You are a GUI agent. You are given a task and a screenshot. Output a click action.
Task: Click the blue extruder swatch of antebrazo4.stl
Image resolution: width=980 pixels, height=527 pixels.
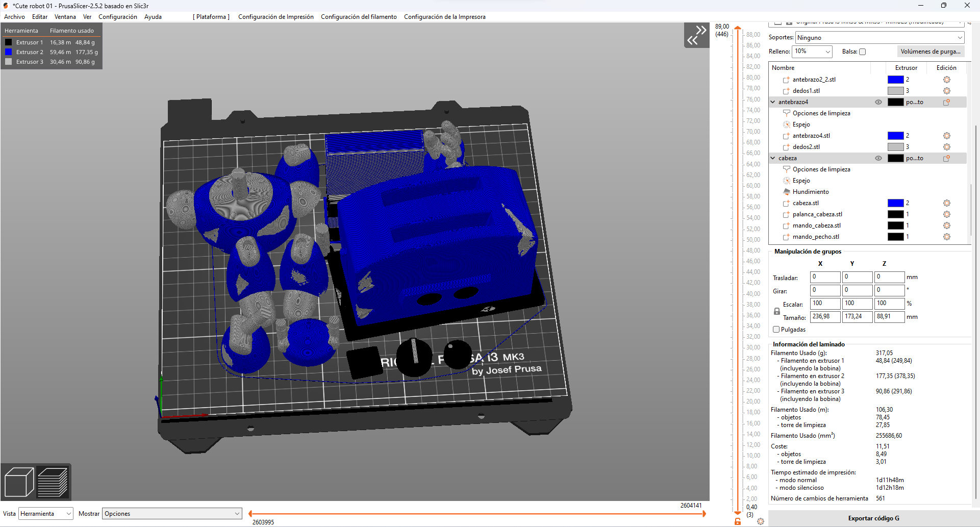(896, 136)
